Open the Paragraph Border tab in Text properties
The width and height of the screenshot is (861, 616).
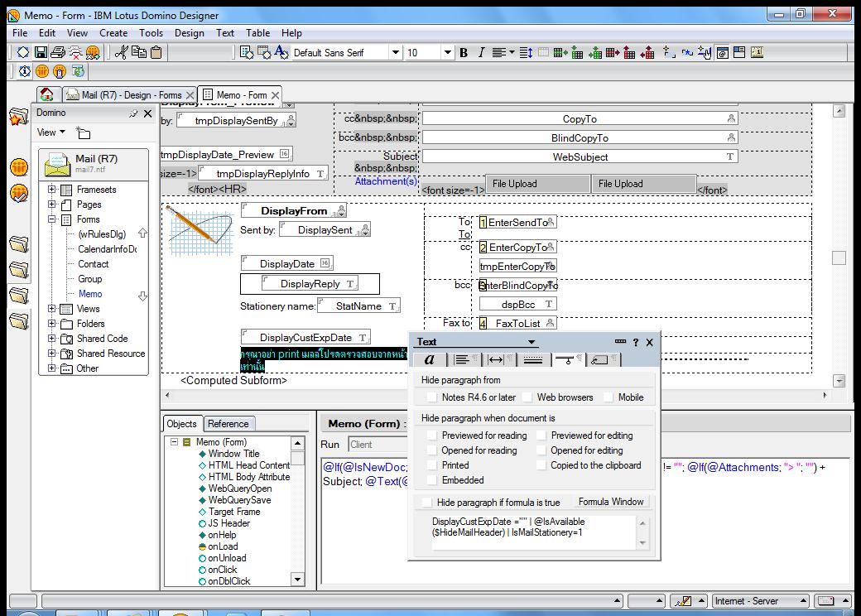click(x=533, y=359)
